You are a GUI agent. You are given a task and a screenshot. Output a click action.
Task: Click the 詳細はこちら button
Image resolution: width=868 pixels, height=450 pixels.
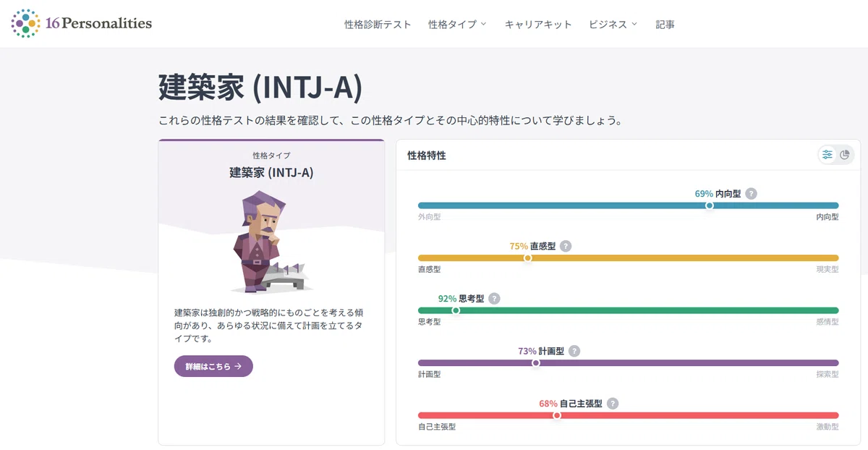point(213,366)
